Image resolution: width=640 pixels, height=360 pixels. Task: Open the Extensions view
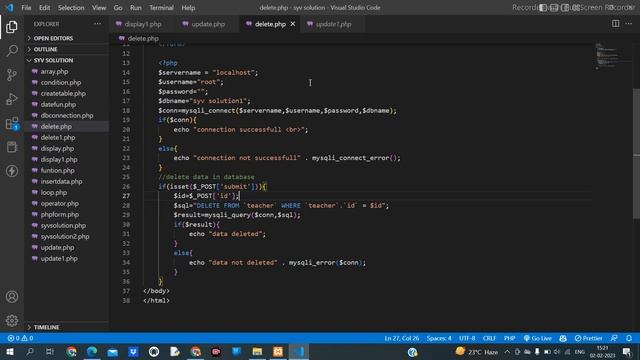tap(12, 123)
